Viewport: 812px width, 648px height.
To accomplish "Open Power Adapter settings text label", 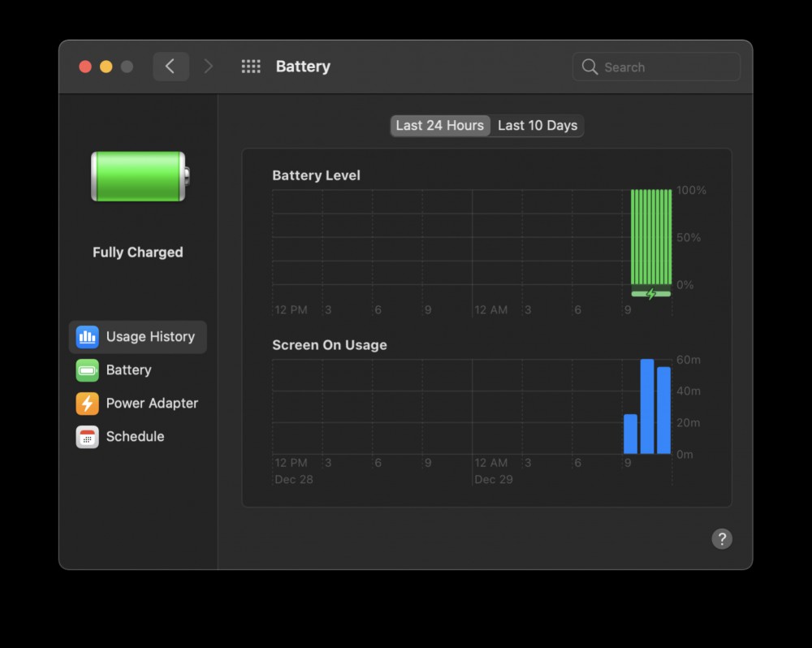I will pyautogui.click(x=152, y=404).
